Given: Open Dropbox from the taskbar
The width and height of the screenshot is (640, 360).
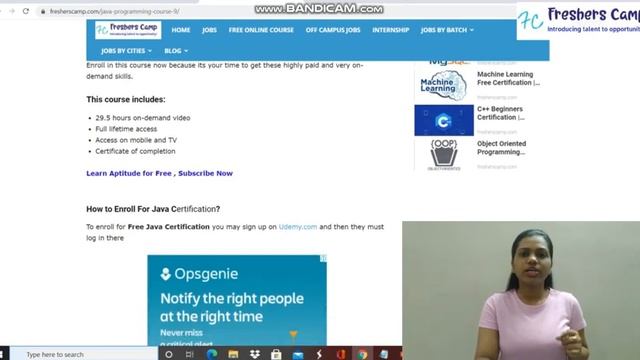Looking at the screenshot, I should click(x=255, y=354).
